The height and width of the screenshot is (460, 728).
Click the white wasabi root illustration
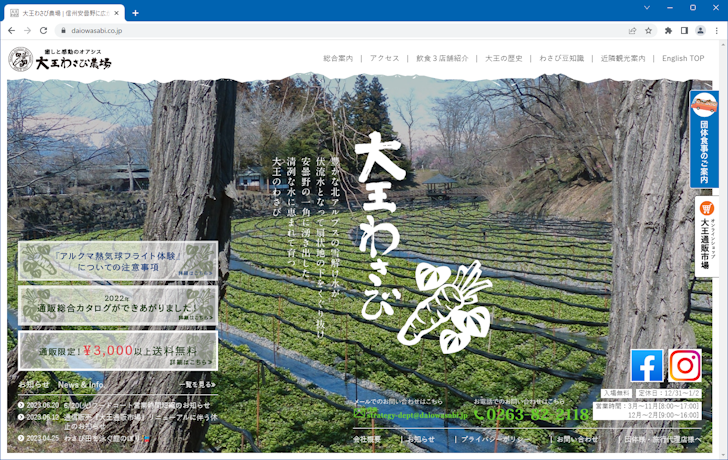click(x=444, y=306)
